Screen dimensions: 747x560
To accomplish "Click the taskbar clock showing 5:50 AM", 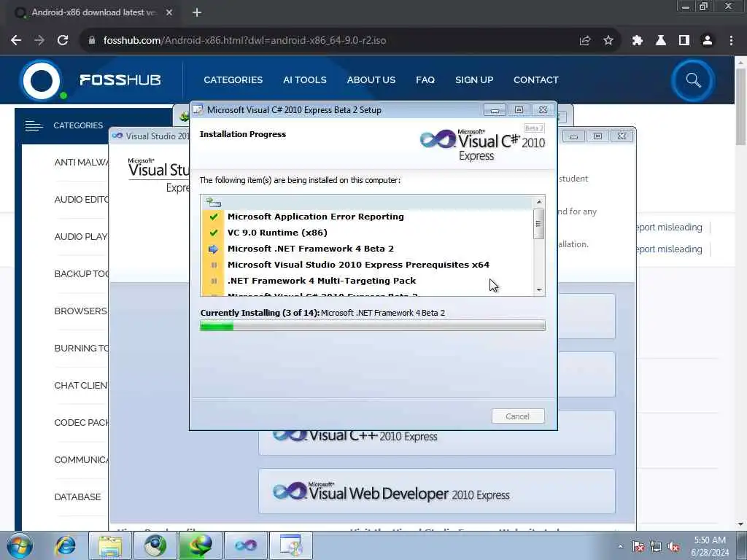I will (x=710, y=546).
